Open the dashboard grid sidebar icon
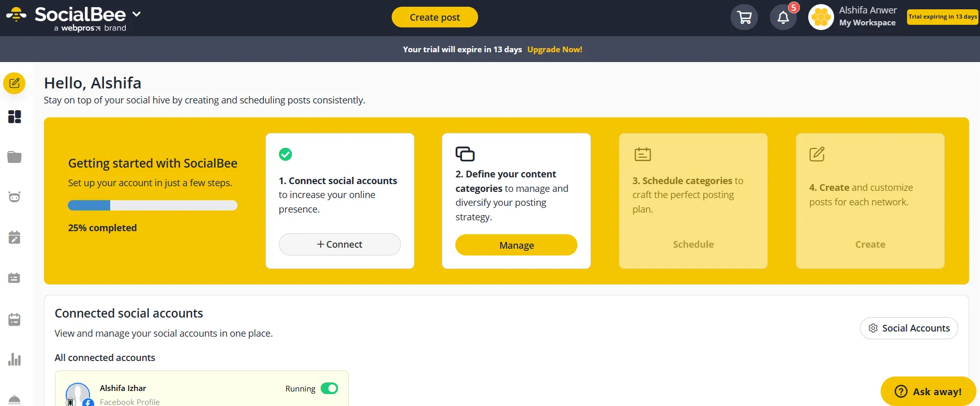Screen dimensions: 980x406 [x=14, y=117]
